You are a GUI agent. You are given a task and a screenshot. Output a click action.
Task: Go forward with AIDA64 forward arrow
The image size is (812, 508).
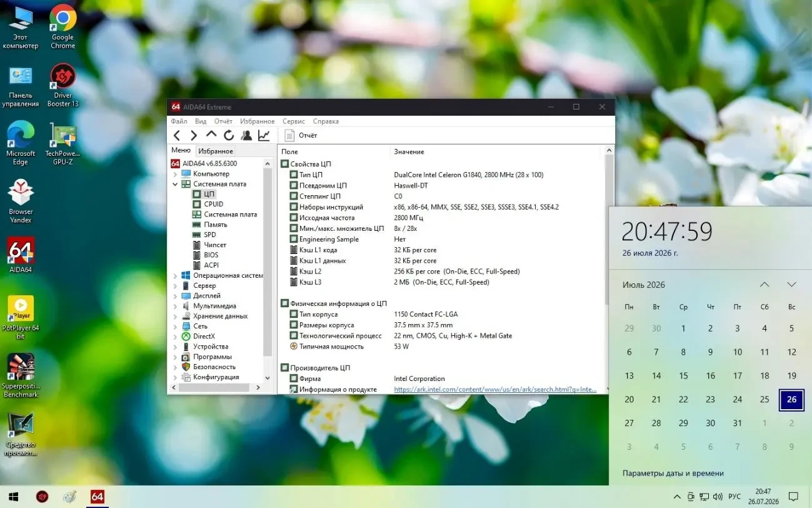click(x=194, y=135)
